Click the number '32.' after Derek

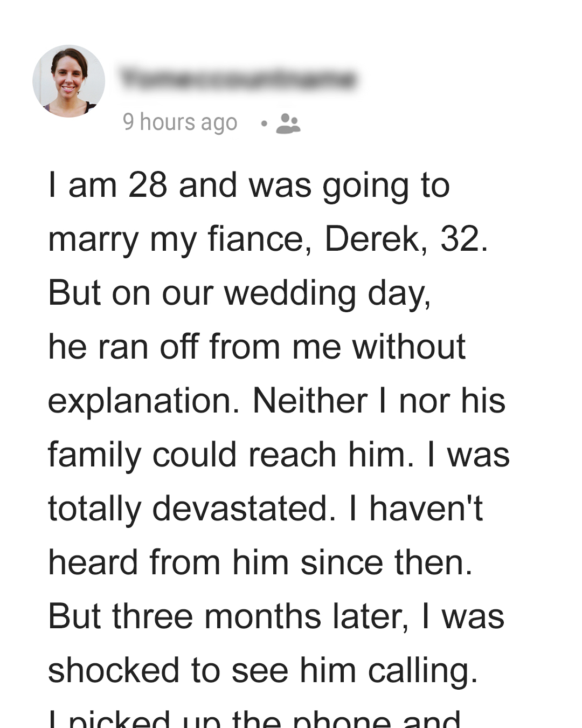(x=464, y=239)
